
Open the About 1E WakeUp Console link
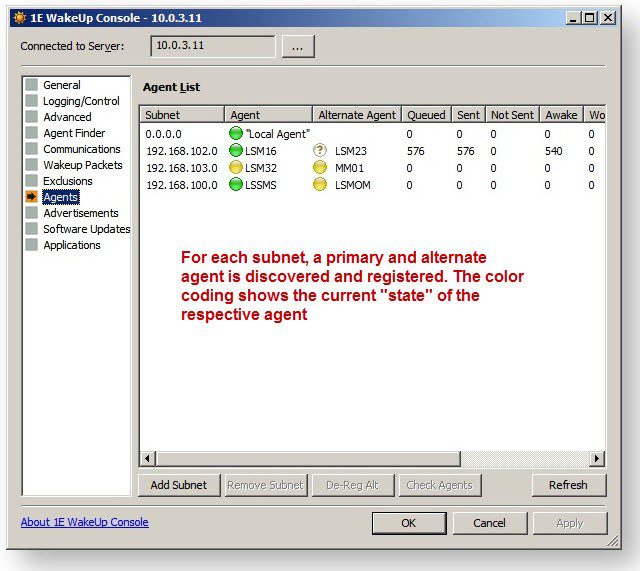coord(84,522)
